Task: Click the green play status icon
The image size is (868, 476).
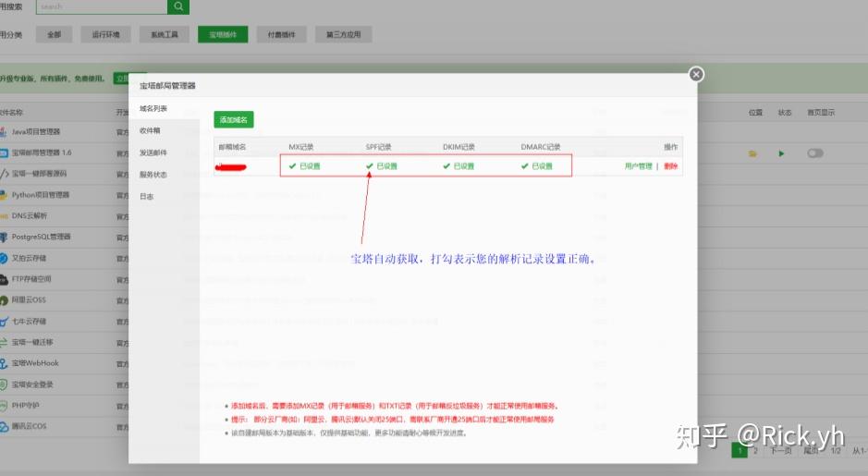Action: coord(781,153)
